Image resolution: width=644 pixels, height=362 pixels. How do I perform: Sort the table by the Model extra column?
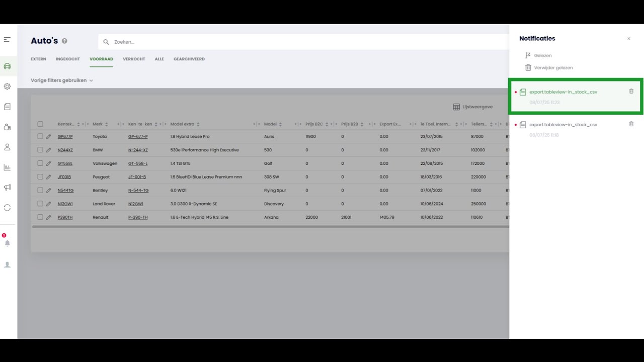pyautogui.click(x=198, y=124)
